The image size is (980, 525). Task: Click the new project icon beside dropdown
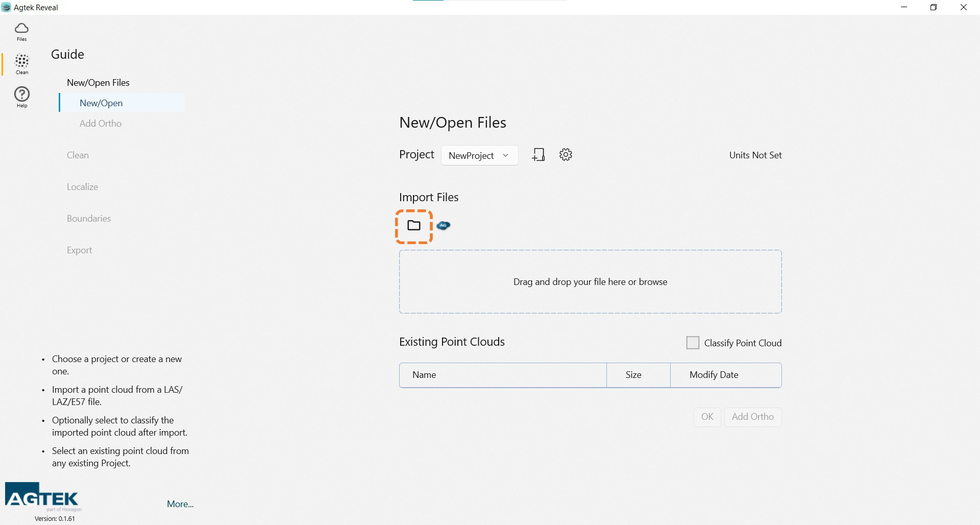click(538, 155)
